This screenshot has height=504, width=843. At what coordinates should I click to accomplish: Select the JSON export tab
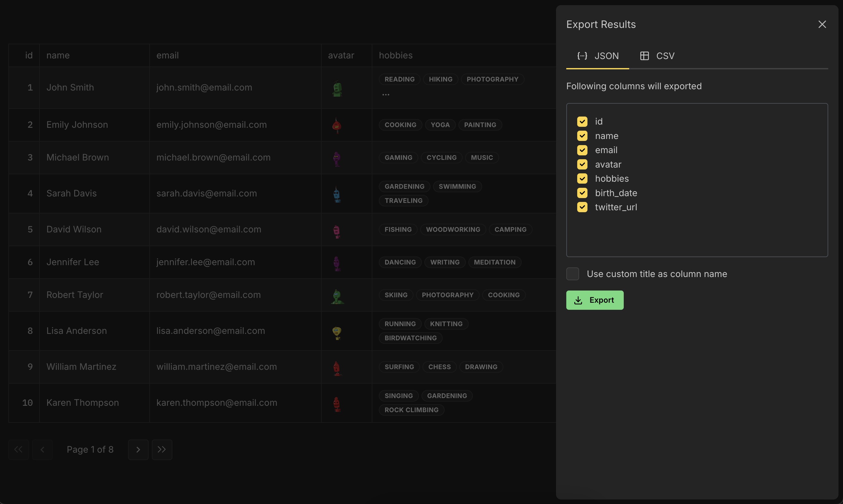tap(598, 56)
